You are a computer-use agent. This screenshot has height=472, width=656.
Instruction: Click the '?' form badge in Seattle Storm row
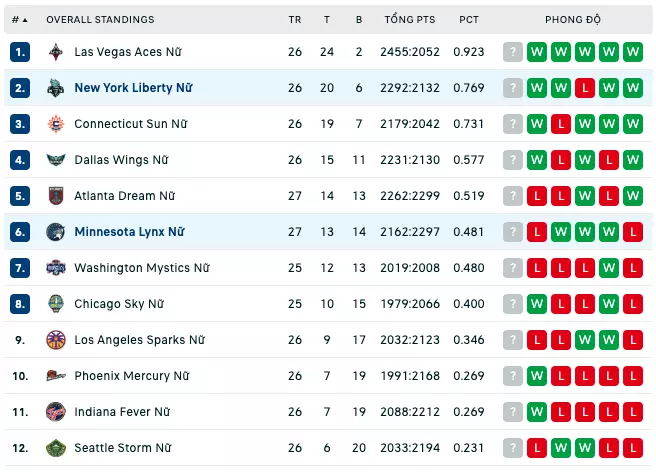(x=512, y=448)
